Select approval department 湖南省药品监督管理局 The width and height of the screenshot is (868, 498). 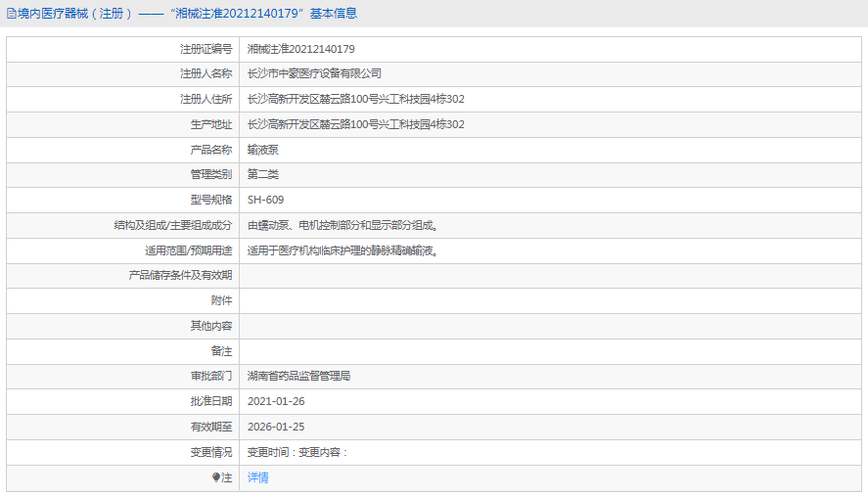(298, 377)
